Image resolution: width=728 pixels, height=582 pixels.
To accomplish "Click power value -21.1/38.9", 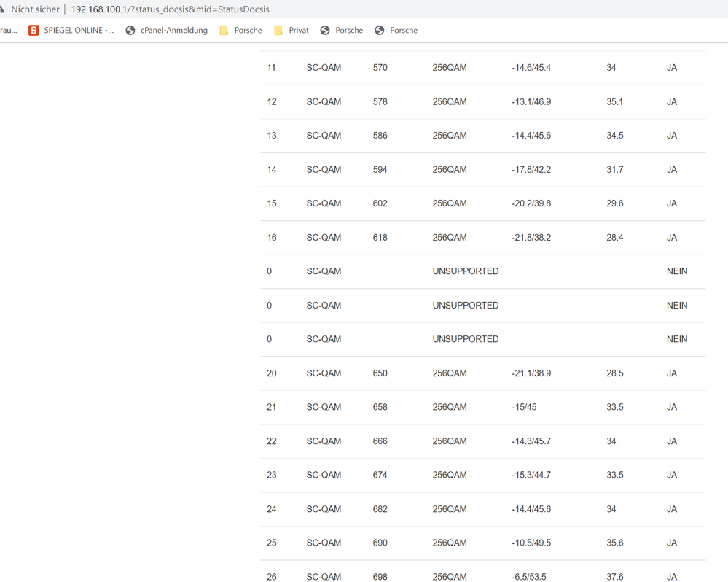I will [531, 373].
